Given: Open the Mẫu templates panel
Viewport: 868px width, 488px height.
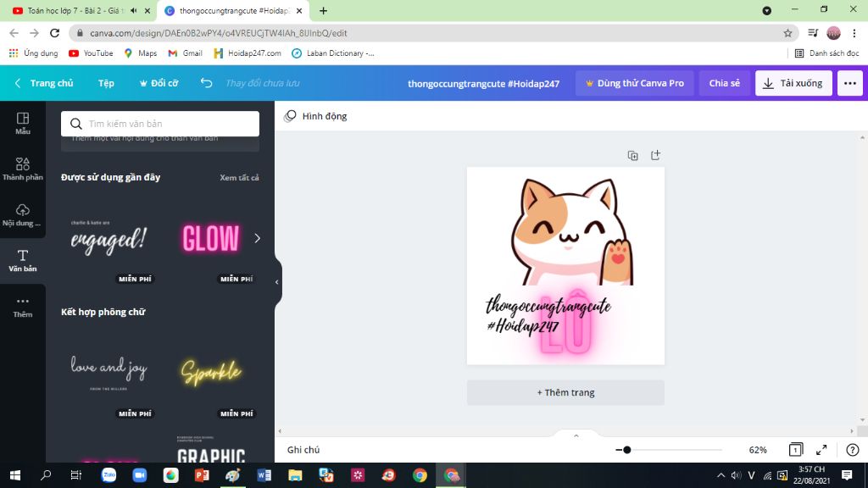Looking at the screenshot, I should point(23,124).
